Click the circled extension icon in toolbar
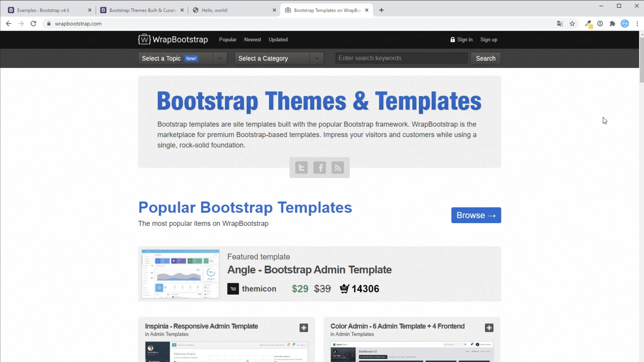 [600, 23]
